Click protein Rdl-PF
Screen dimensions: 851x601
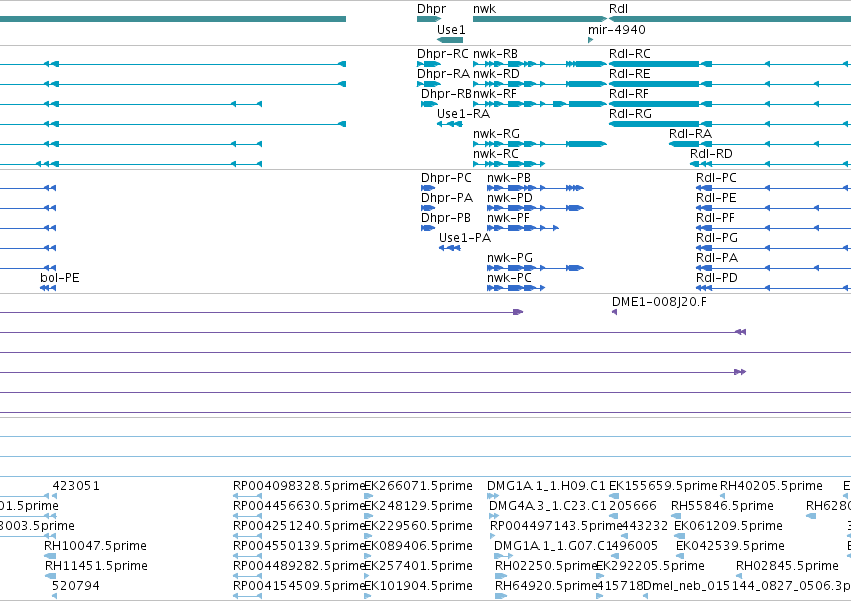coord(773,228)
